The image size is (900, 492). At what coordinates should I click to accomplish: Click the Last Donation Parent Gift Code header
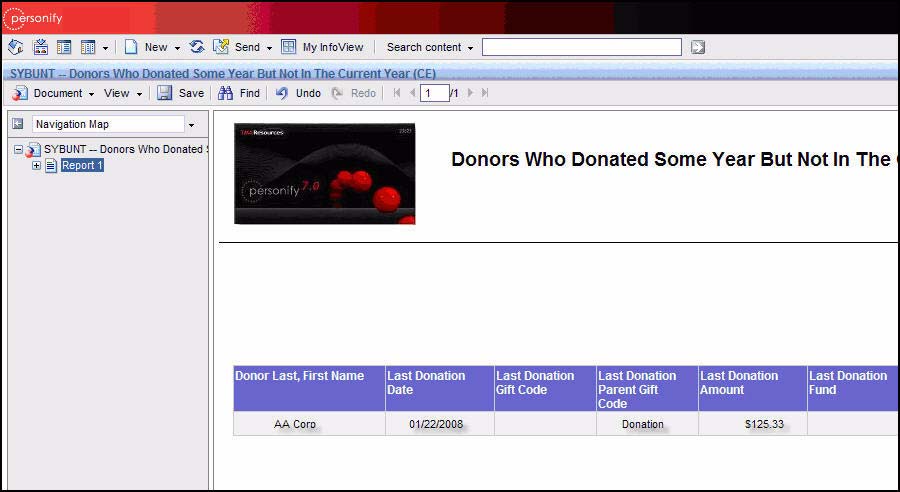pyautogui.click(x=647, y=389)
